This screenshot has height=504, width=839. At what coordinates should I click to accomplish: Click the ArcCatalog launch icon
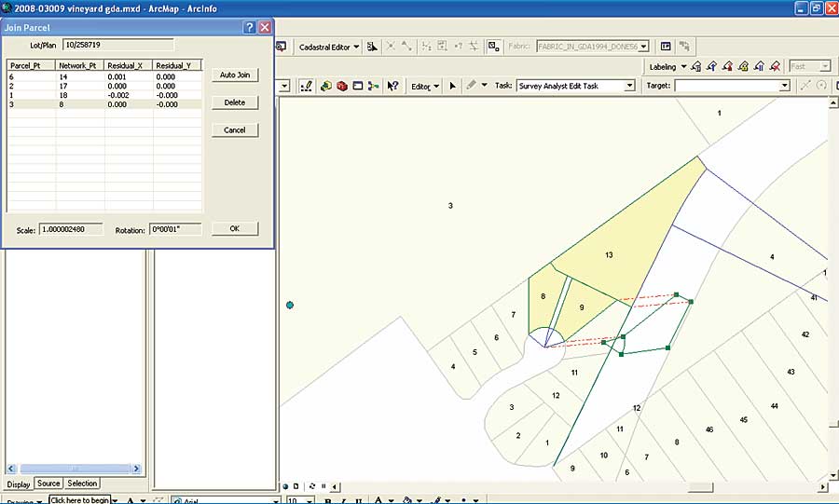[326, 86]
